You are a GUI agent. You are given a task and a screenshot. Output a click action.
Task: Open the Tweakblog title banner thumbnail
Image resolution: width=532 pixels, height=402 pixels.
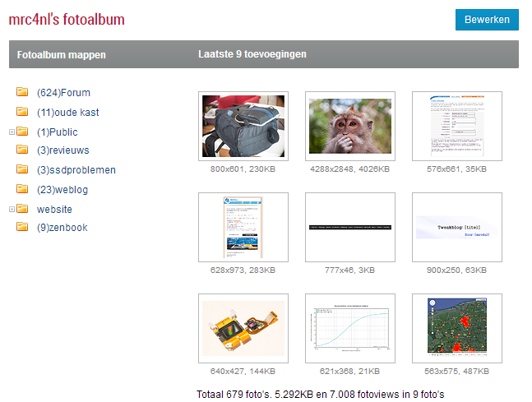457,227
